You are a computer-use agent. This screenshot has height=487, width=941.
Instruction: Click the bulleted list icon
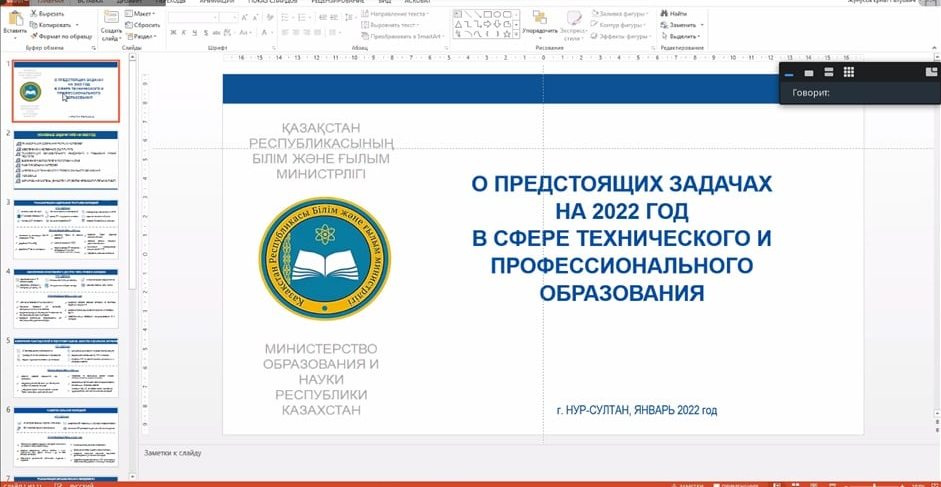(287, 18)
